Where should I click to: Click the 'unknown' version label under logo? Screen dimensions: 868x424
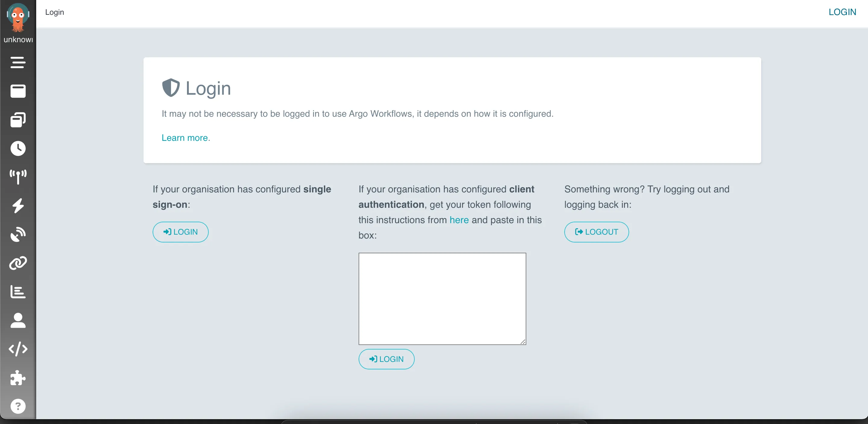tap(18, 40)
